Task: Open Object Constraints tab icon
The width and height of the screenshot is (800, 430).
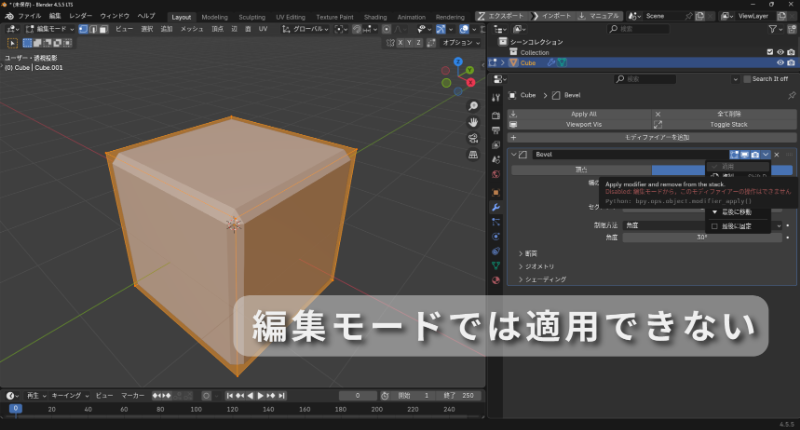Action: pyautogui.click(x=495, y=251)
